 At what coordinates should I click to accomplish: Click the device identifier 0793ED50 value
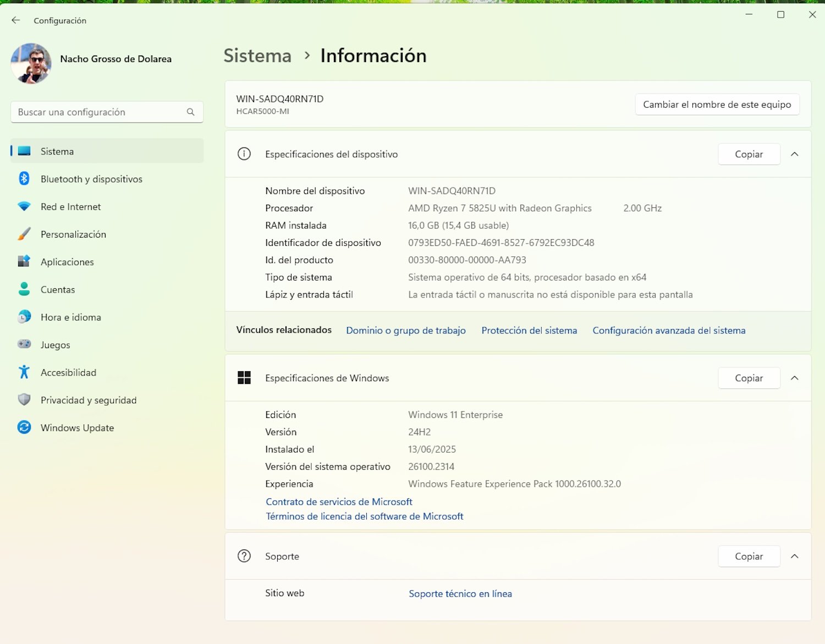point(501,243)
